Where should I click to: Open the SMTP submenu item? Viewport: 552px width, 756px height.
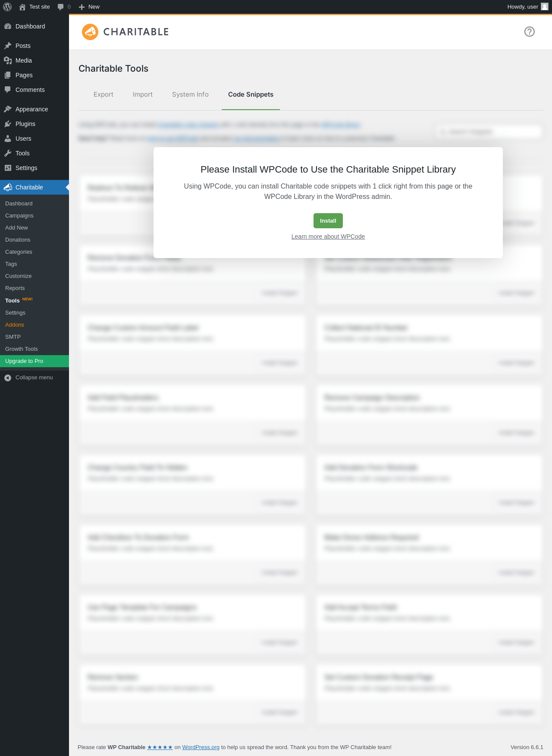pyautogui.click(x=34, y=337)
